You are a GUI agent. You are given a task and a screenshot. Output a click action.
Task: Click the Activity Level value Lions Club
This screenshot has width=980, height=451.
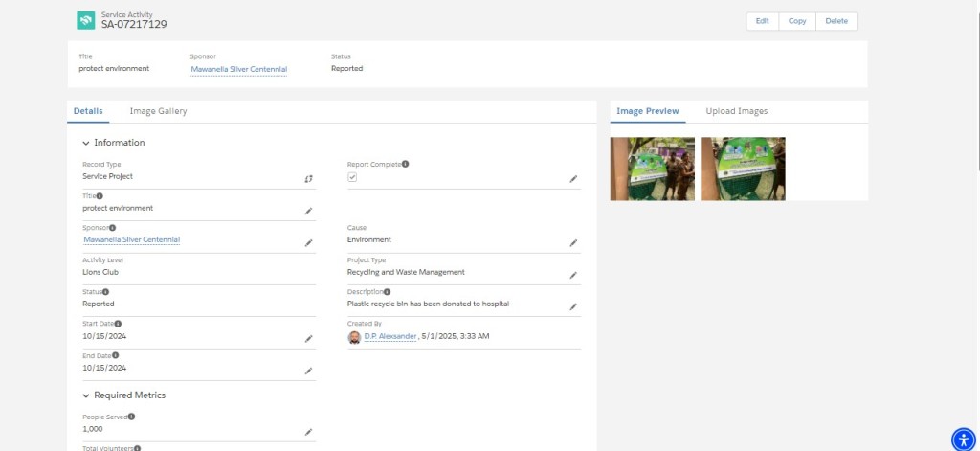tap(100, 272)
